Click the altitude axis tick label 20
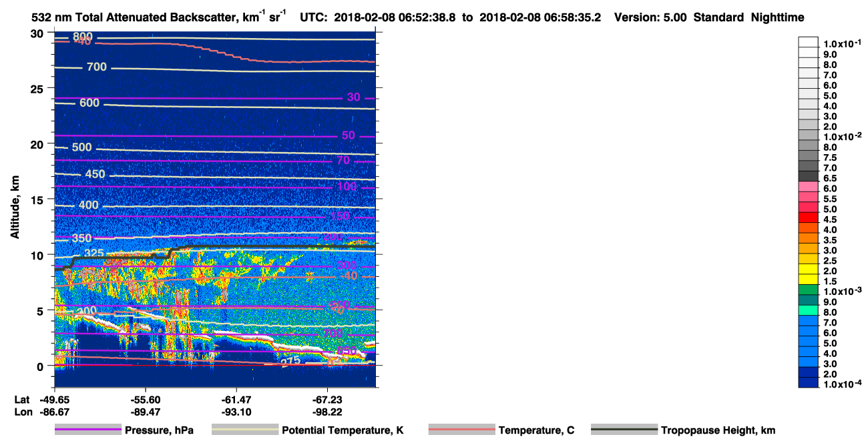The width and height of the screenshot is (868, 445). click(x=38, y=143)
